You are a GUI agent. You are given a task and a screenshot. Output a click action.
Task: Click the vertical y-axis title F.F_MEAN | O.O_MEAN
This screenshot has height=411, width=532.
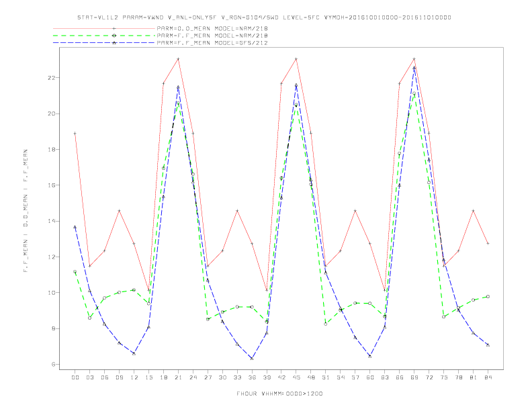point(26,211)
